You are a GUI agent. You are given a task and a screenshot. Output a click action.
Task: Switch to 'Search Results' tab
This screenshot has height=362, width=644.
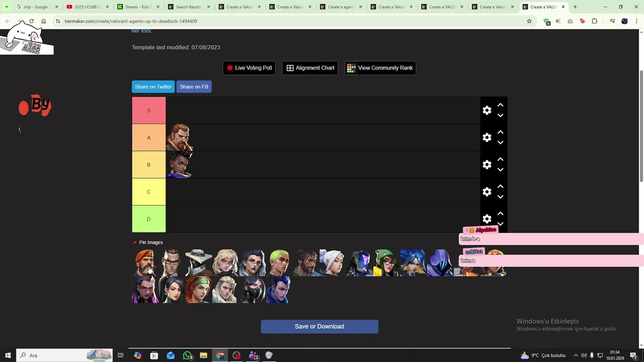(x=189, y=7)
